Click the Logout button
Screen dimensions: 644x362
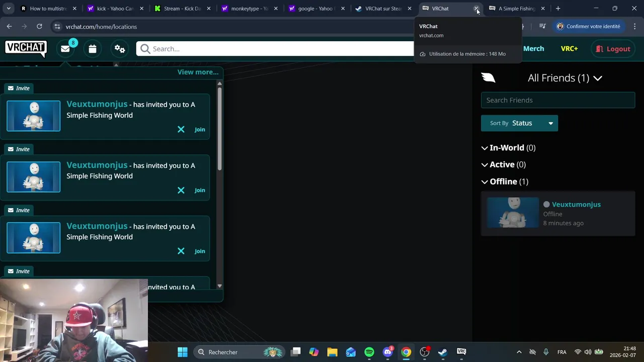coord(613,49)
